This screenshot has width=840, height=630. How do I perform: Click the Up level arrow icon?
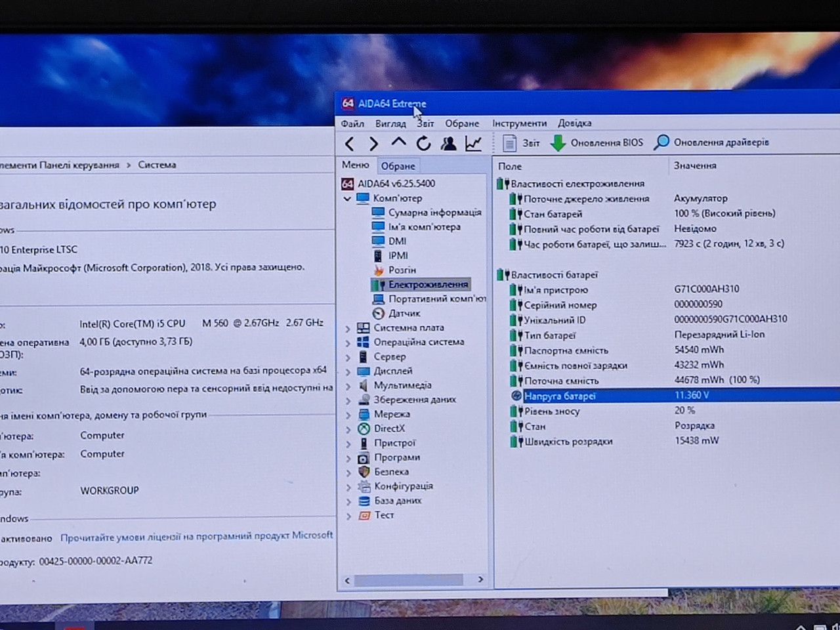click(x=398, y=142)
